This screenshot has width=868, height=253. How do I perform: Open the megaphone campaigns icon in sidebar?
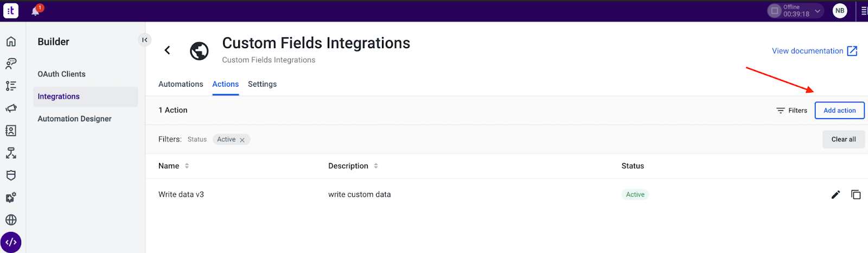pyautogui.click(x=11, y=108)
